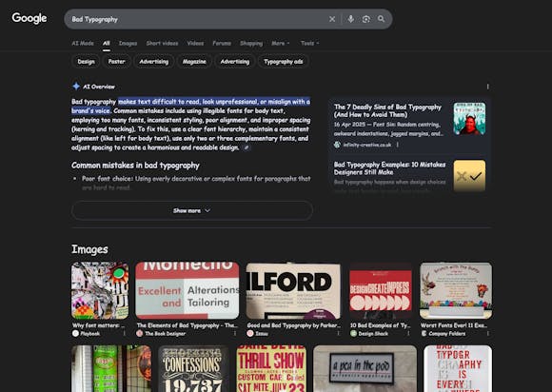Open the Videos tab
This screenshot has height=392, width=552.
coord(195,43)
